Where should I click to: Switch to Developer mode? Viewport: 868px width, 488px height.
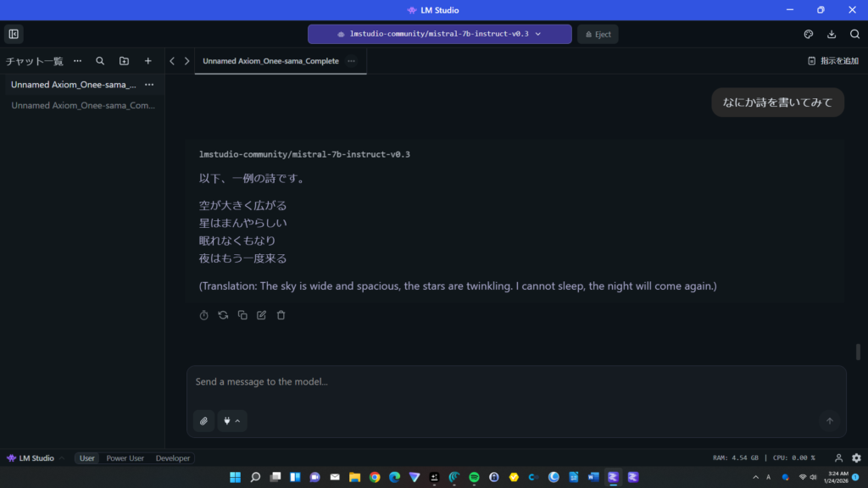tap(173, 458)
